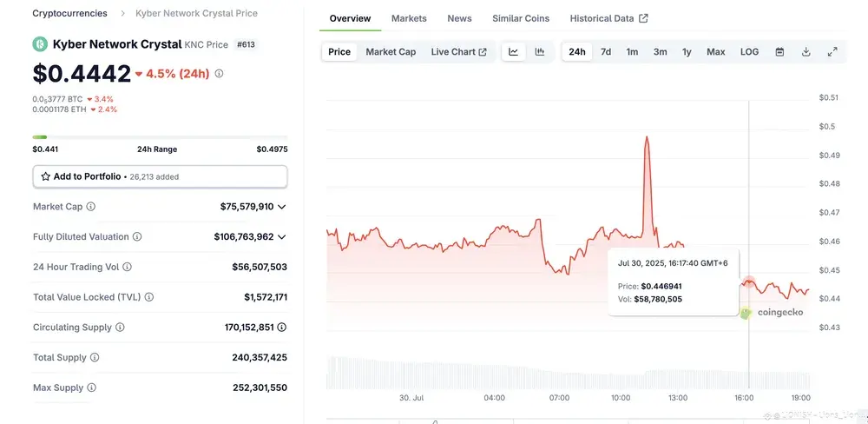Click the $75,579,910 market cap value
This screenshot has width=868, height=424.
[247, 207]
